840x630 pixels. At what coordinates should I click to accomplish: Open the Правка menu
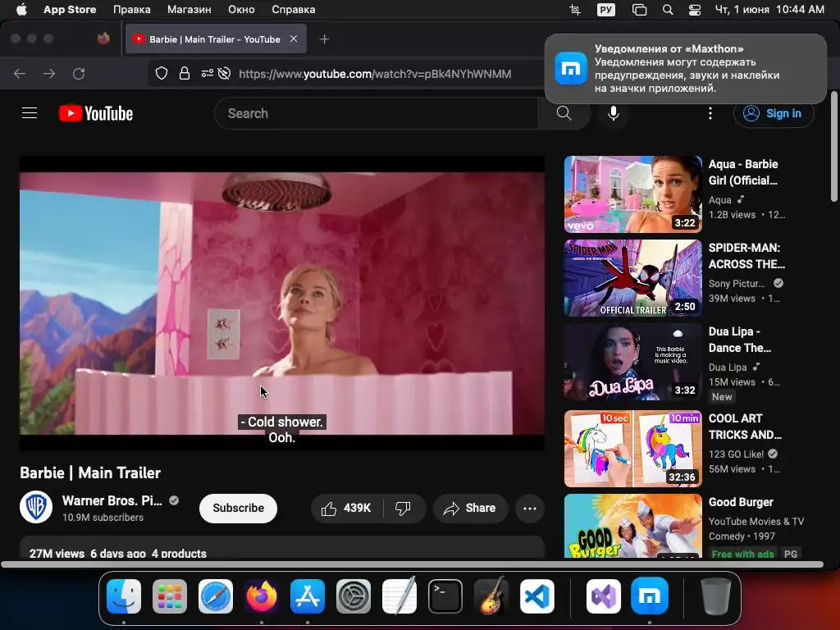(x=132, y=9)
